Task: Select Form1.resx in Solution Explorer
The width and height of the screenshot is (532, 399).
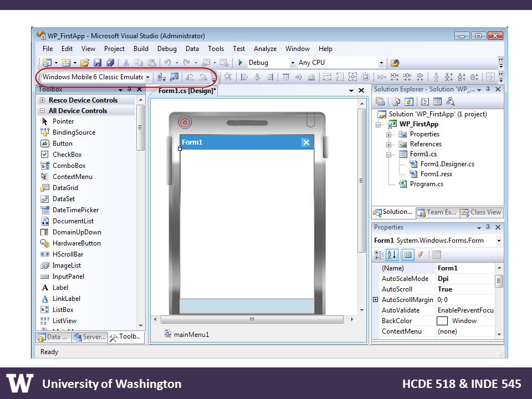Action: 436,174
